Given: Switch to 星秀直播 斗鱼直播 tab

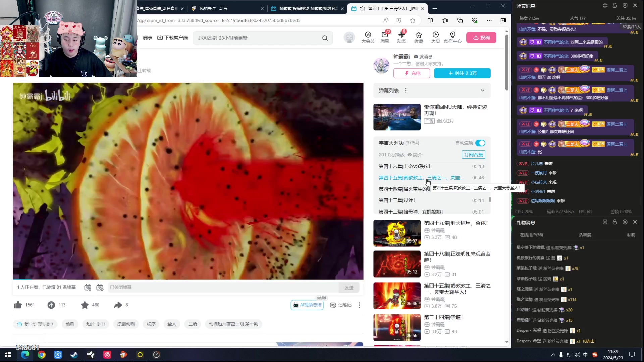Looking at the screenshot, I should (160, 9).
